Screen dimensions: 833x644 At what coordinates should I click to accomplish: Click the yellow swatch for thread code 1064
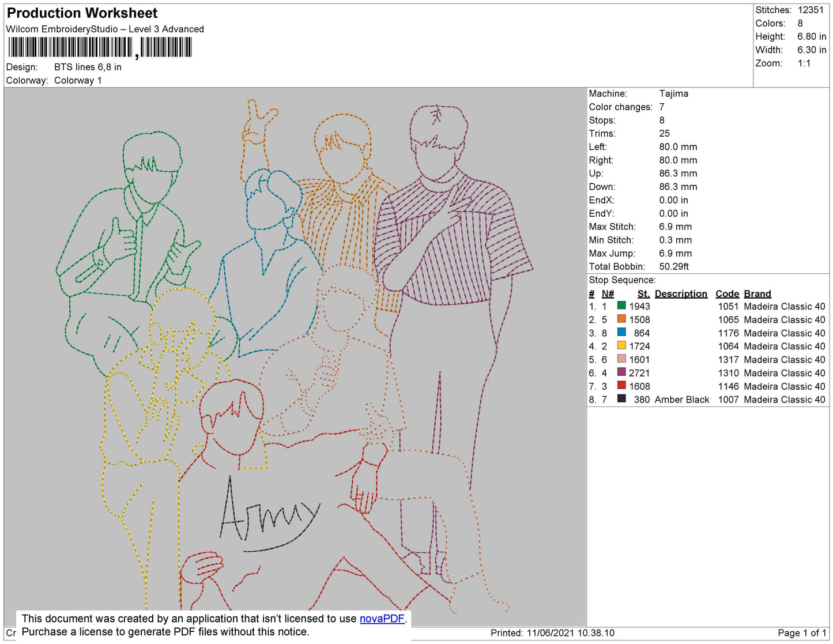tap(621, 345)
